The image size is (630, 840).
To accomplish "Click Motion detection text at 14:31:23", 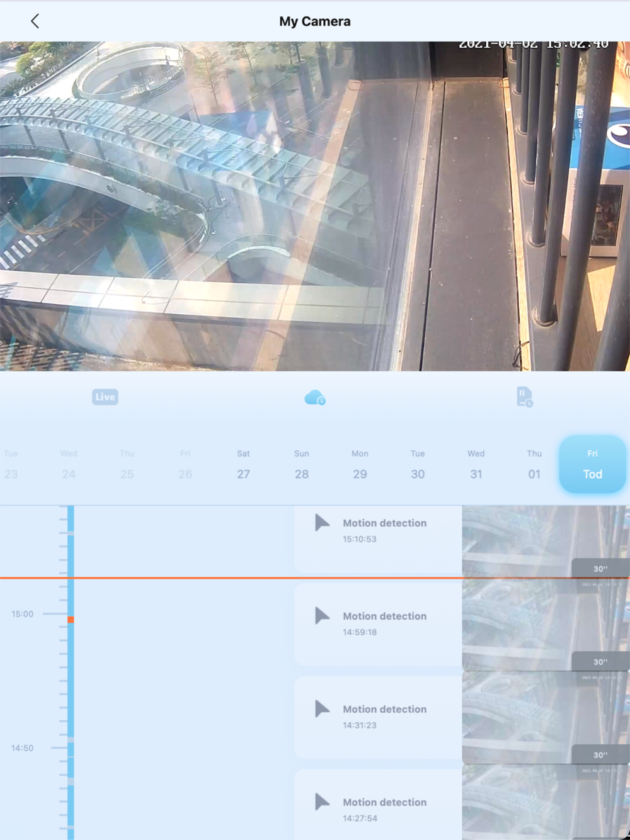I will point(384,709).
